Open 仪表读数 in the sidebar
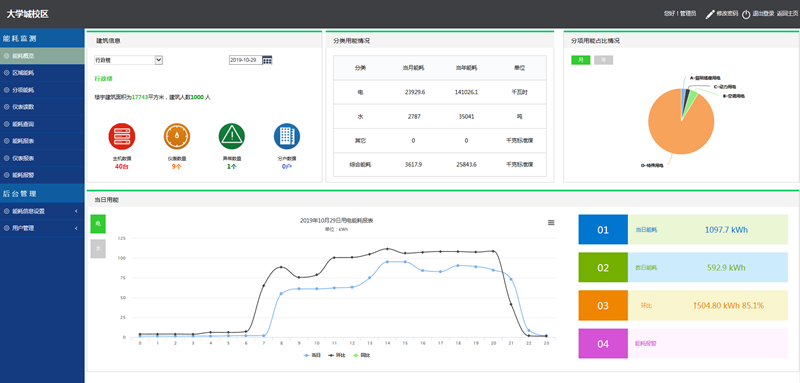Screen dimensions: 800x383 coord(42,107)
